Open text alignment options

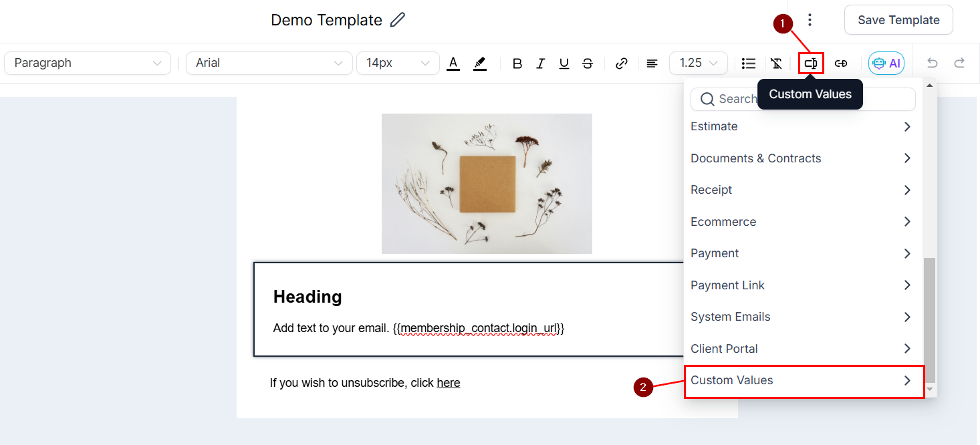(652, 63)
